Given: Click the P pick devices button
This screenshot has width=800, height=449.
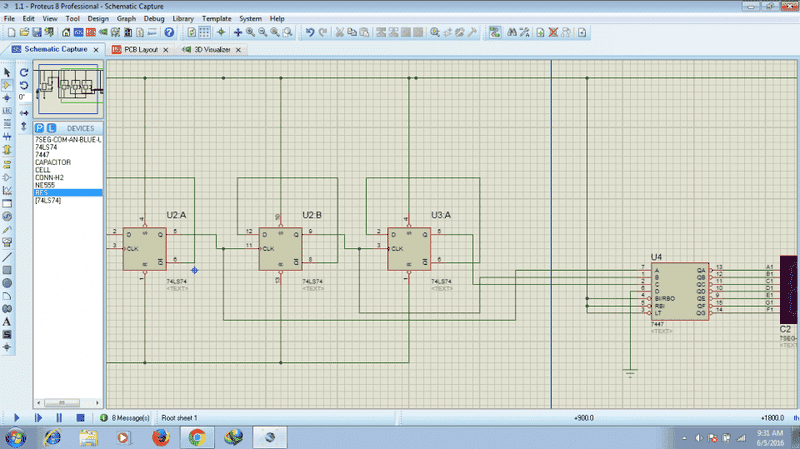Looking at the screenshot, I should coord(40,129).
